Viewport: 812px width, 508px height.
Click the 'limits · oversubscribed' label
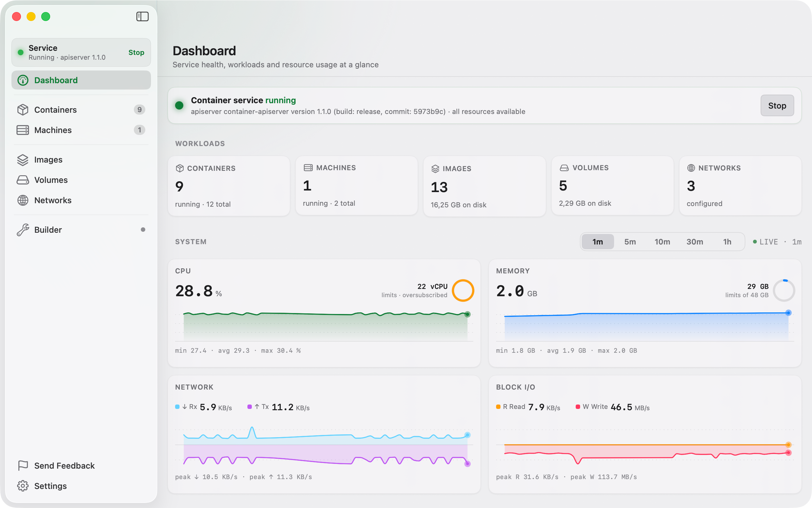click(x=414, y=295)
